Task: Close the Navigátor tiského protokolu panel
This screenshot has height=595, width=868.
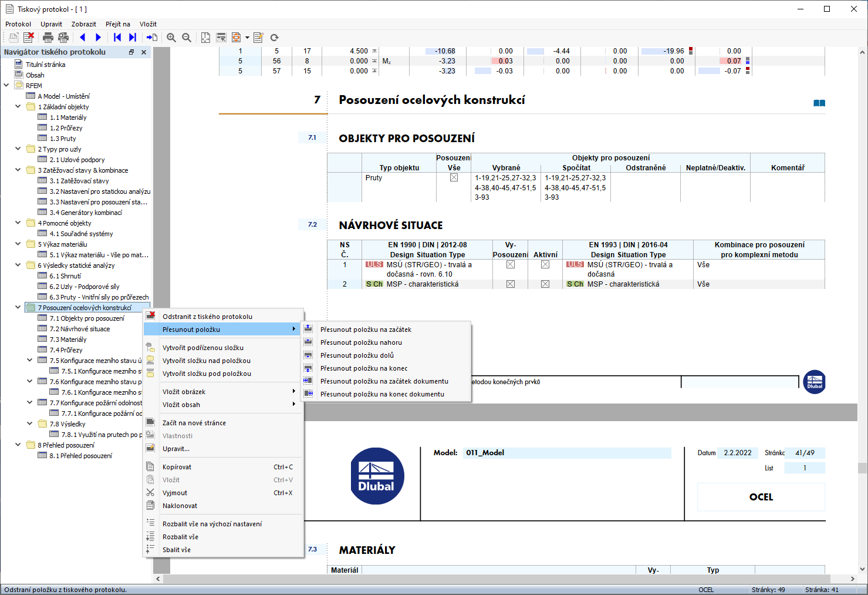Action: point(143,52)
